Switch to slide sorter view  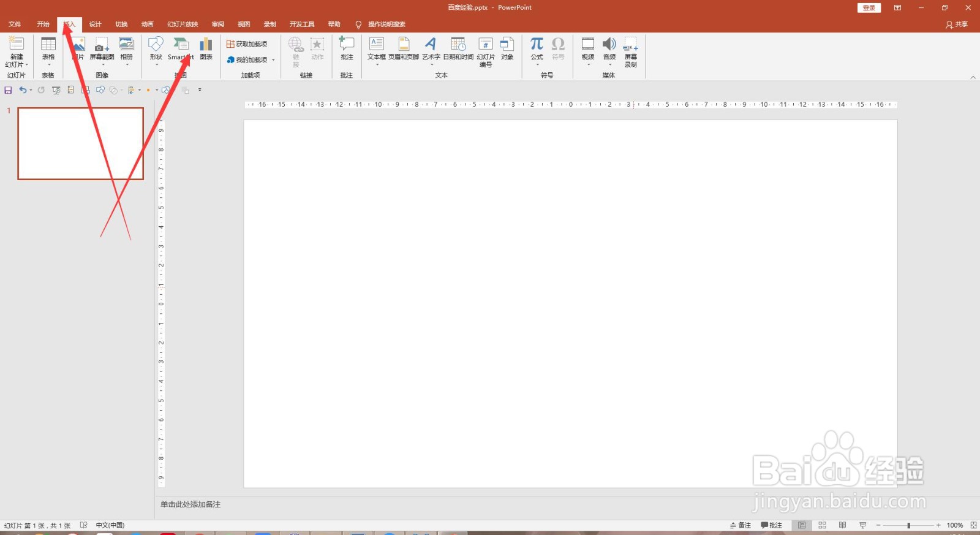[x=823, y=525]
